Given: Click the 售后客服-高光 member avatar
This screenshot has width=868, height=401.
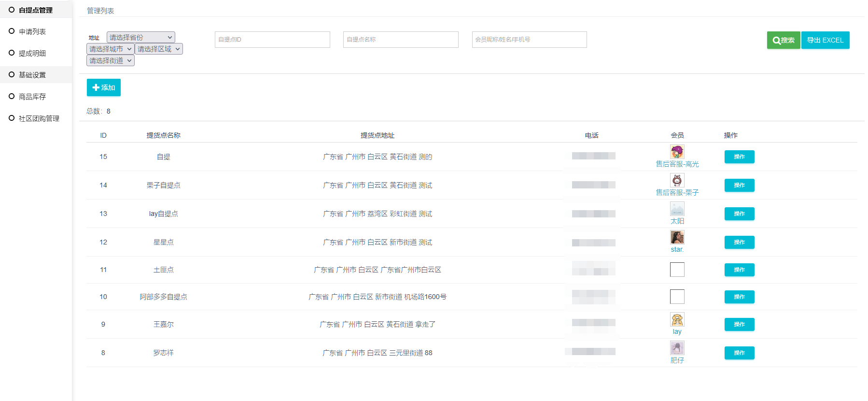Looking at the screenshot, I should (677, 152).
